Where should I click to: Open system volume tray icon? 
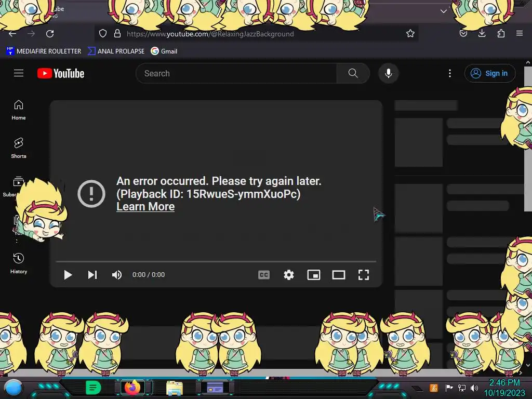click(474, 388)
